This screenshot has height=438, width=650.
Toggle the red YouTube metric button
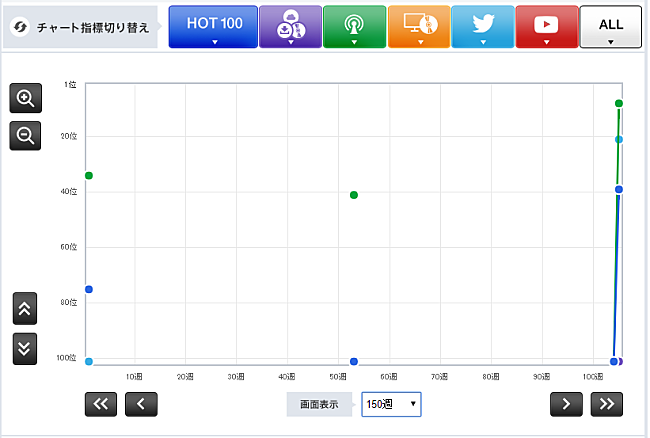tap(546, 27)
